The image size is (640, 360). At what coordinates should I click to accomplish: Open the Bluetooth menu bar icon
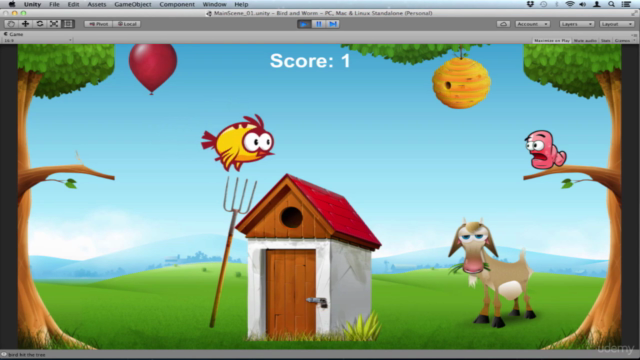point(557,4)
